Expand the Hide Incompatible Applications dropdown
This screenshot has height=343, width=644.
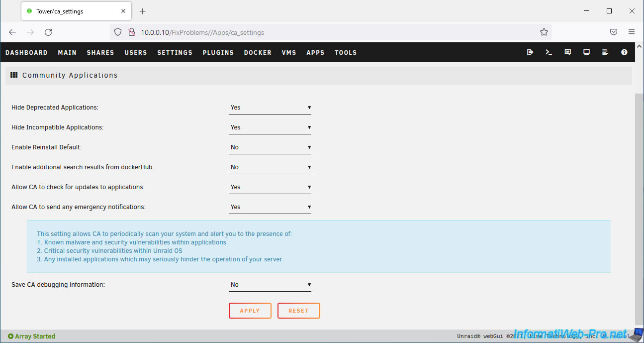pos(270,127)
